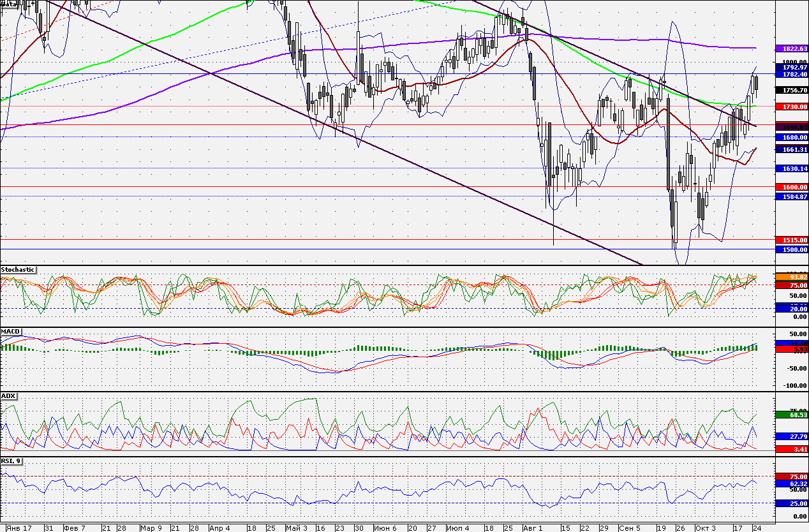The image size is (809, 532).
Task: Select the red 1730.00 level label
Action: click(x=791, y=107)
